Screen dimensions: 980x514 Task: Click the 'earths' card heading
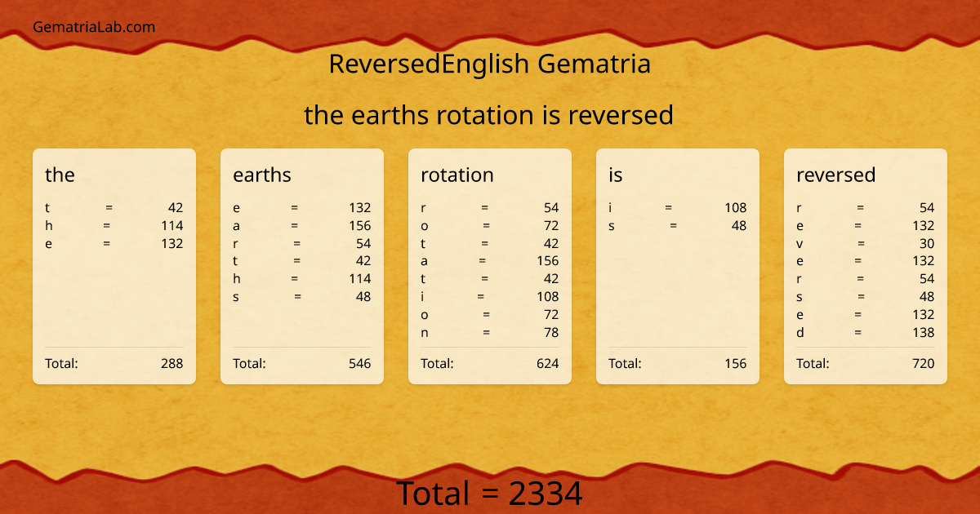pyautogui.click(x=262, y=175)
